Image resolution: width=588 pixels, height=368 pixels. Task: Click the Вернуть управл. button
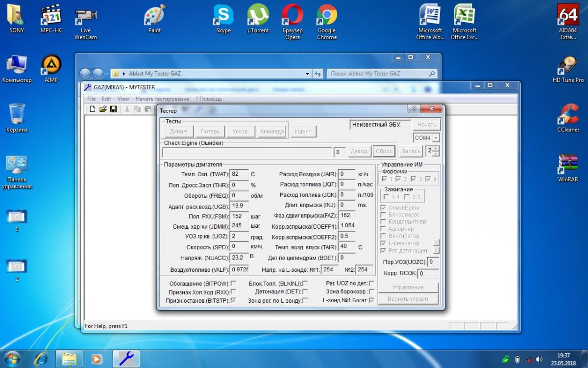(408, 299)
